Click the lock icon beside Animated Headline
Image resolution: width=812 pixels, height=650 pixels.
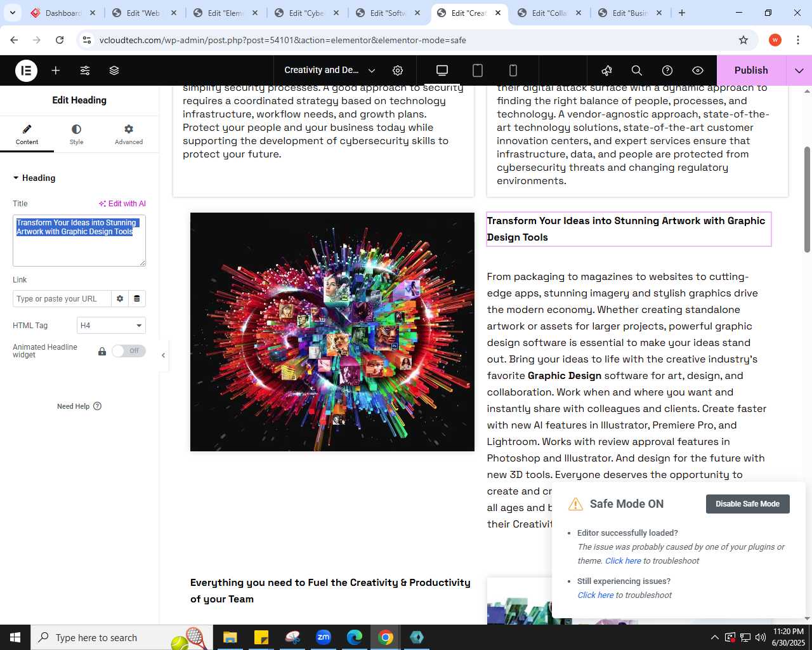(x=102, y=351)
